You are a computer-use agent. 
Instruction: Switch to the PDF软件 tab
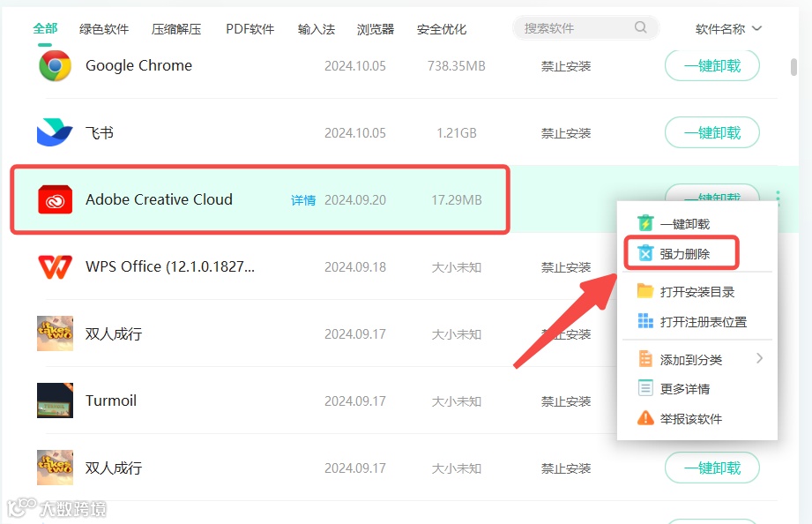click(250, 29)
